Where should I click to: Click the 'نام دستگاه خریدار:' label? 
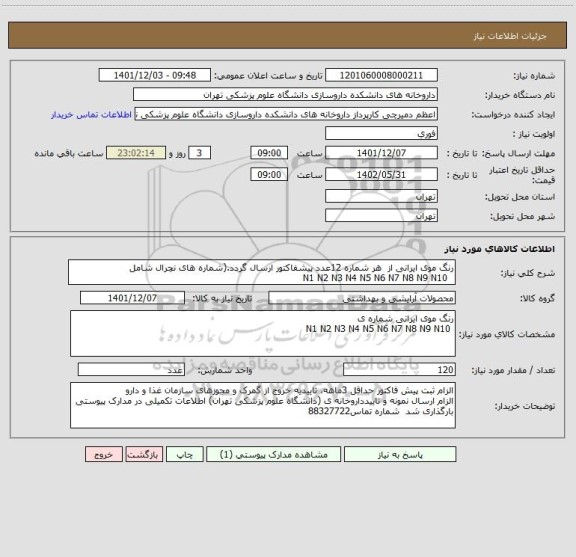point(520,95)
